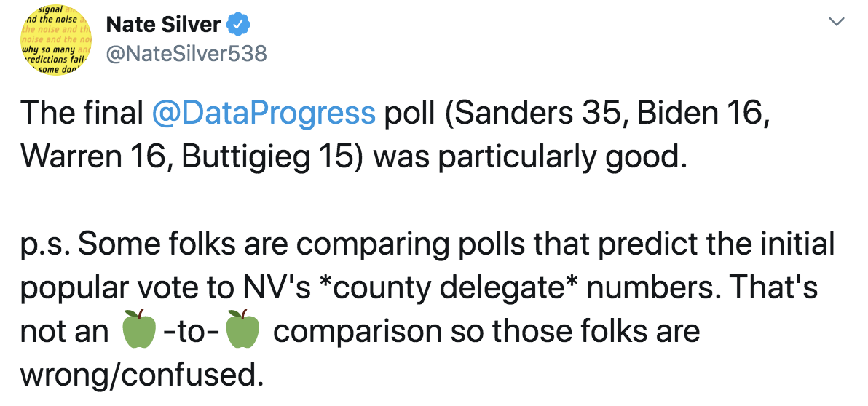Screen dimensions: 868x406
Task: Open the @NateSilver538 handle link
Action: [x=186, y=54]
